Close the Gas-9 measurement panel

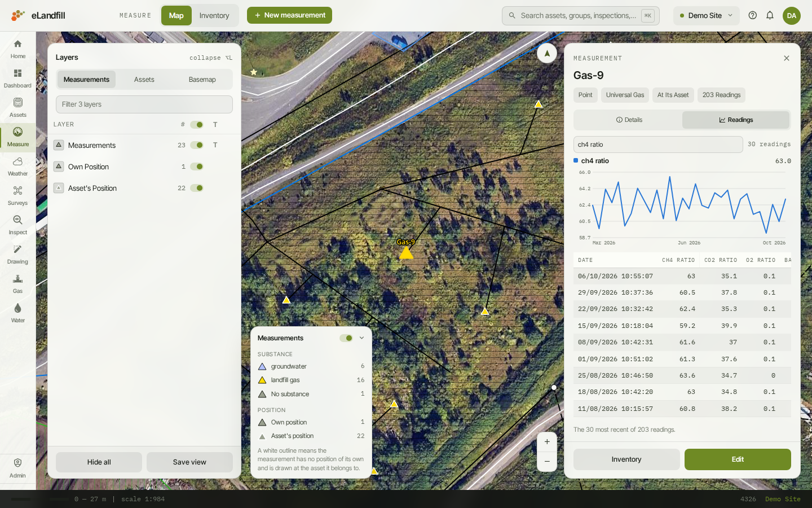point(787,58)
